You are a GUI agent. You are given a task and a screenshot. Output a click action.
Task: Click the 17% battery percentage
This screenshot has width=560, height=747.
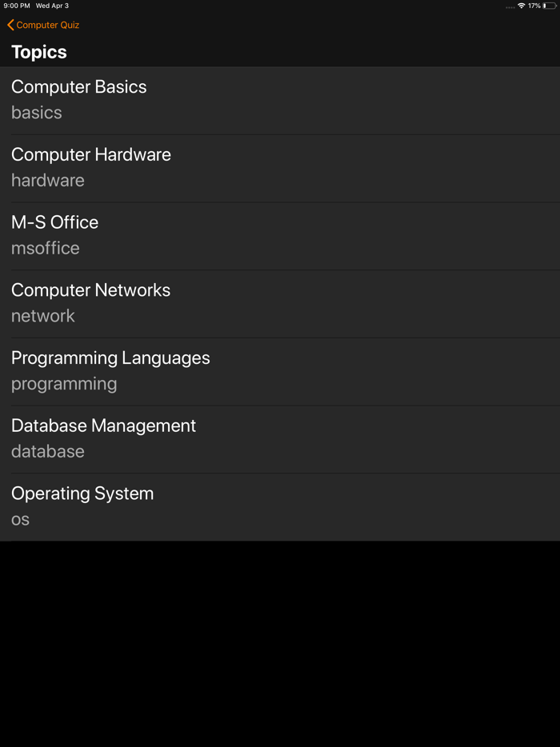534,6
